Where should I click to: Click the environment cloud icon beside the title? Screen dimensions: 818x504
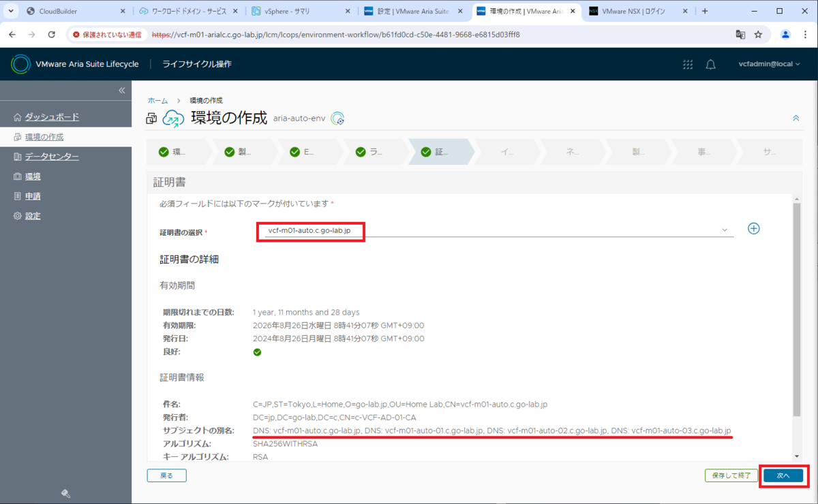(x=173, y=119)
